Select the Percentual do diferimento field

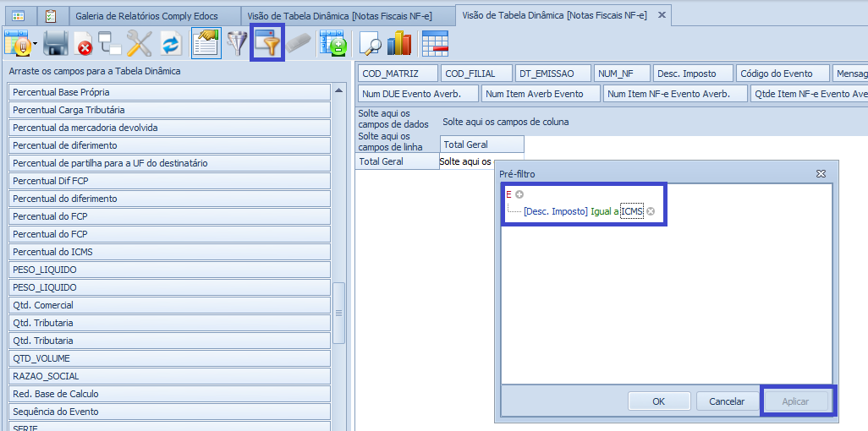tap(169, 199)
